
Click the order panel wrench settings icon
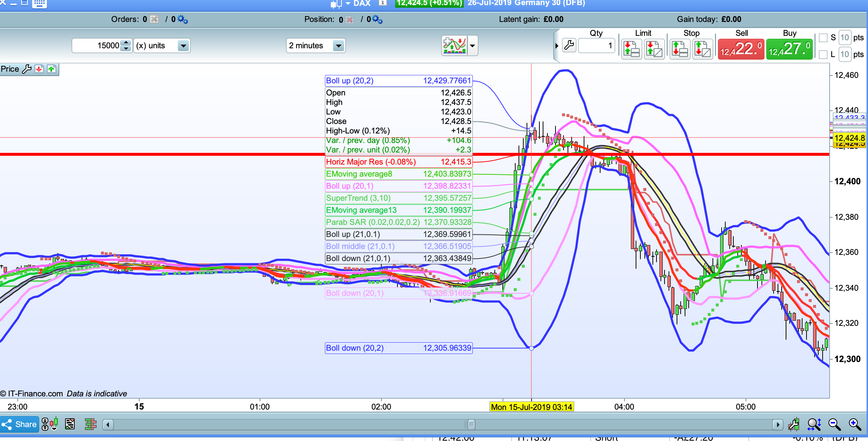pos(569,46)
